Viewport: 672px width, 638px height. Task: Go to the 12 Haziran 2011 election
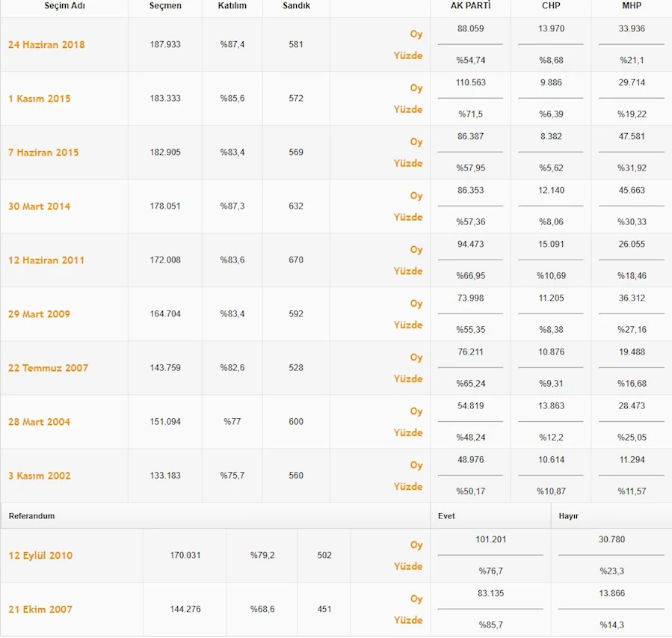[46, 260]
